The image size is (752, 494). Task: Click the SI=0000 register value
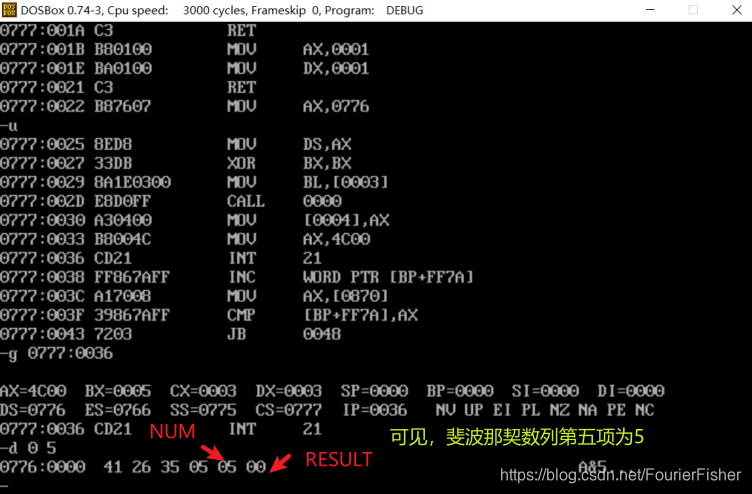tap(545, 391)
